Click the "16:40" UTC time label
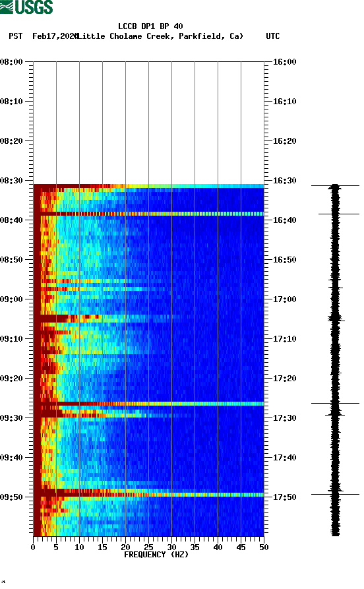Viewport: 364px width, 589px height. 284,220
